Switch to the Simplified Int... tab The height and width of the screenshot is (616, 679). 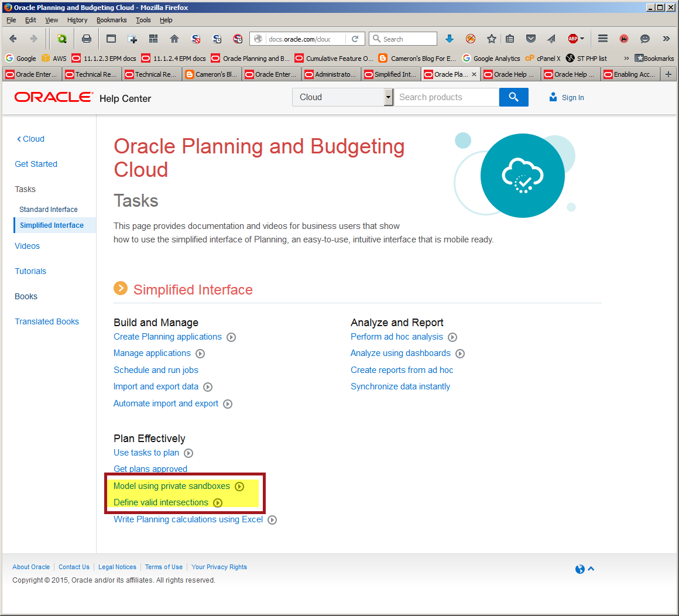click(x=392, y=74)
